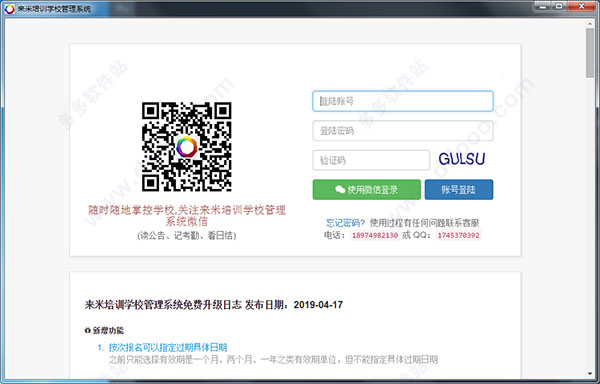Viewport: 600px width, 384px height.
Task: Refresh the GULSU captcha image
Action: 461,159
